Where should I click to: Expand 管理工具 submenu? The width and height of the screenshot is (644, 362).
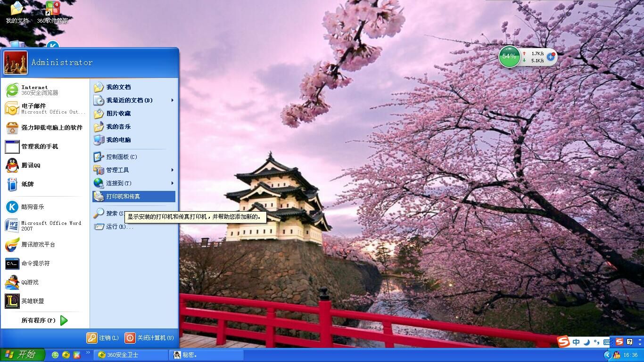coord(134,170)
